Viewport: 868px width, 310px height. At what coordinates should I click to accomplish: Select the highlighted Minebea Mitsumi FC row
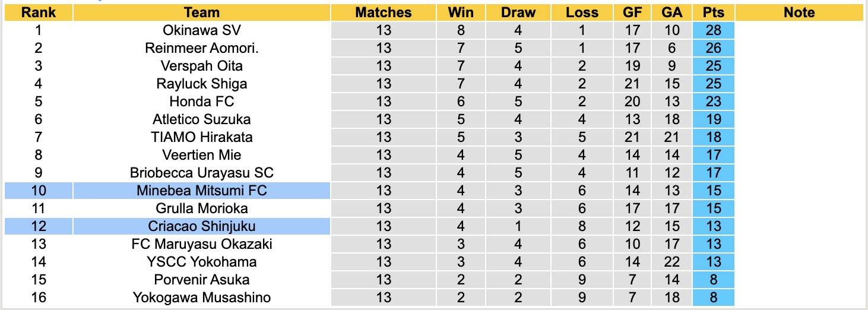pyautogui.click(x=201, y=191)
